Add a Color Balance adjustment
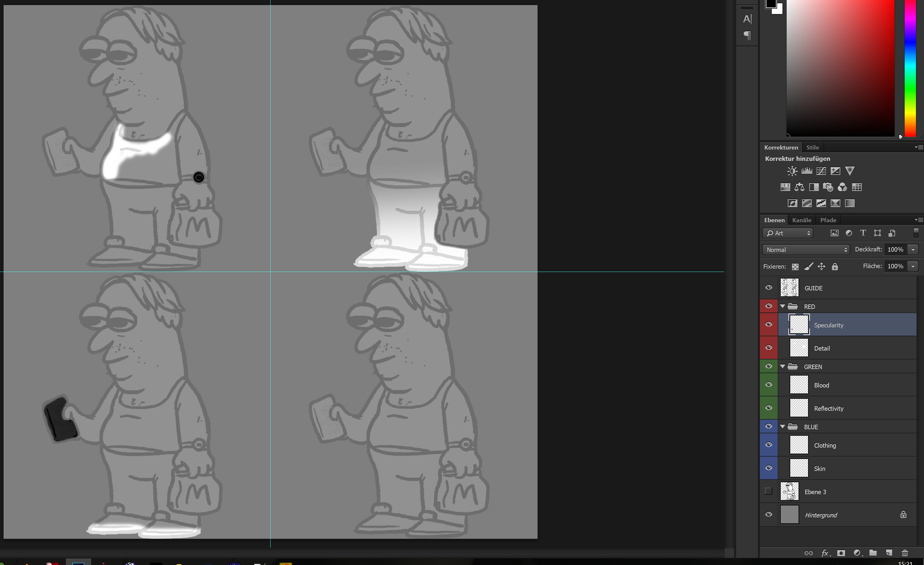 [799, 187]
